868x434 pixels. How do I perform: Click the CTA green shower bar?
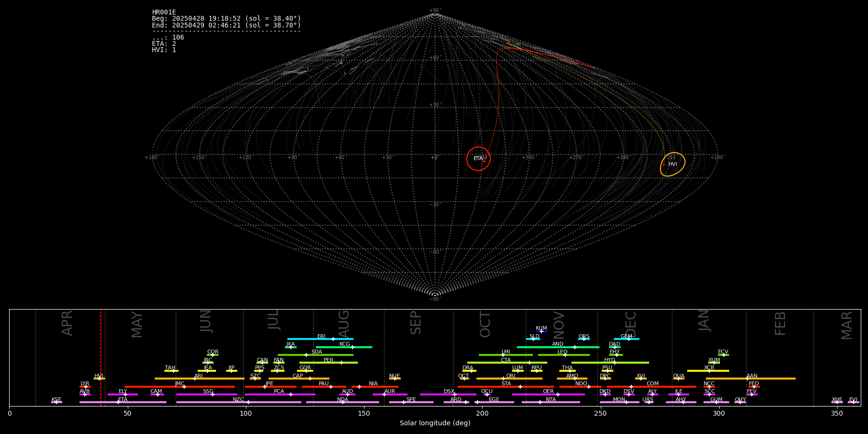pos(507,363)
